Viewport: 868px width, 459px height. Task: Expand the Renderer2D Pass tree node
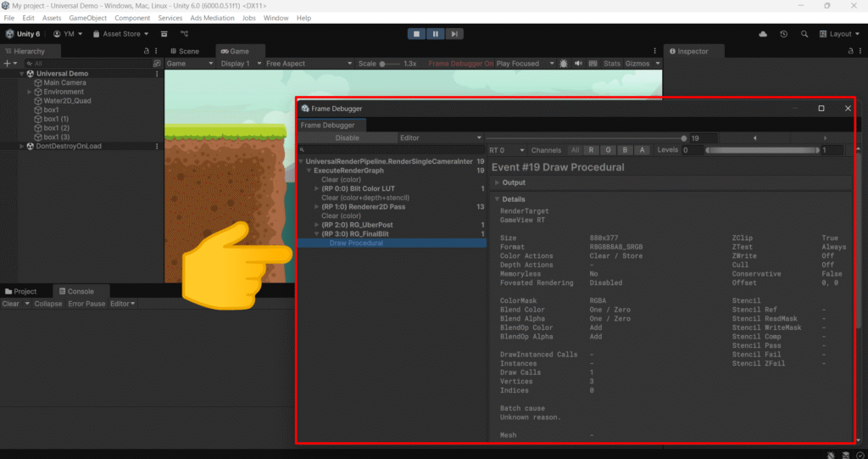pyautogui.click(x=317, y=206)
